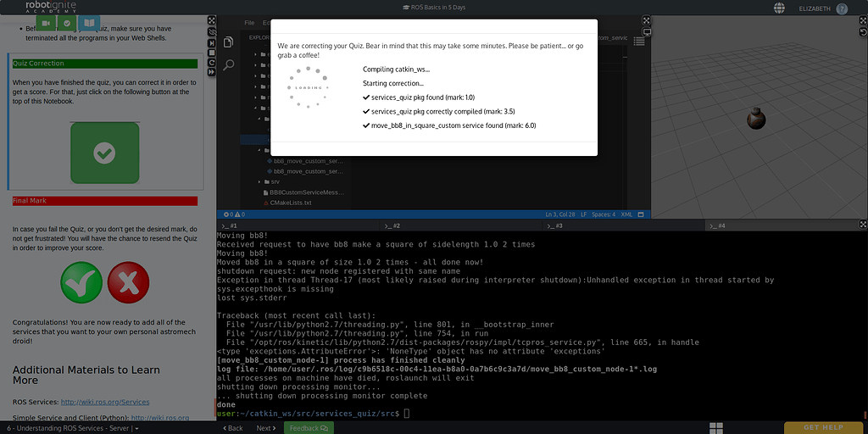Click 'Spaces: 4' indentation indicator
The image size is (868, 434).
604,214
